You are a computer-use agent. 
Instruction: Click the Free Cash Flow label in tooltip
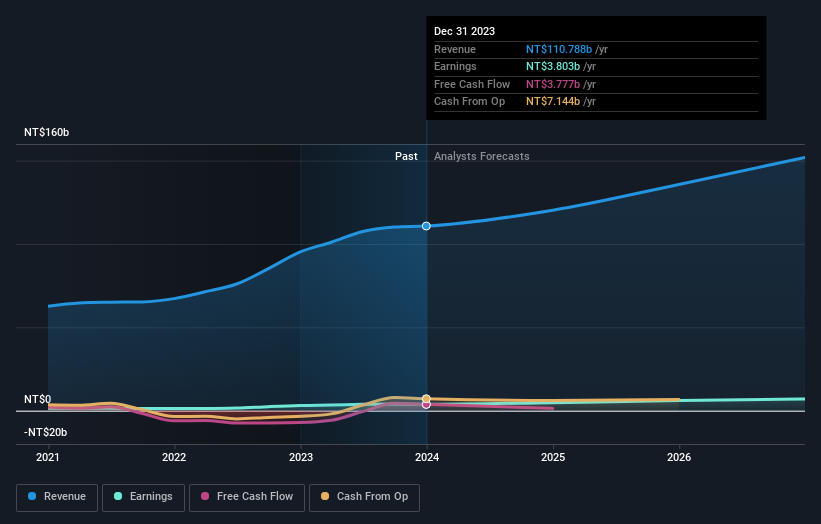tap(472, 84)
